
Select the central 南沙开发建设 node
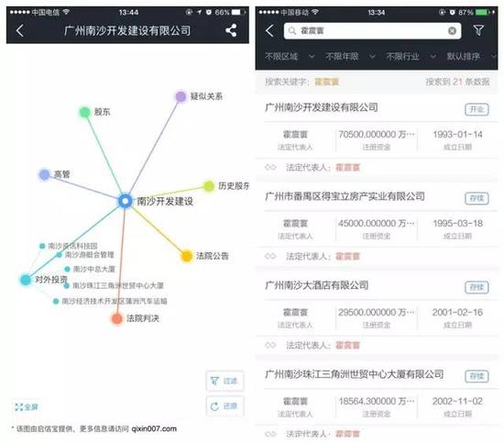click(125, 201)
